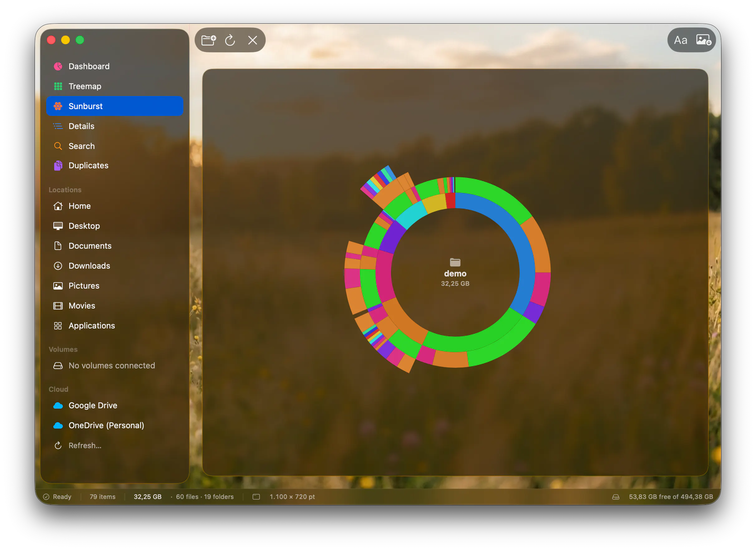Open OneDrive (Personal) cloud location
756x551 pixels.
114,426
